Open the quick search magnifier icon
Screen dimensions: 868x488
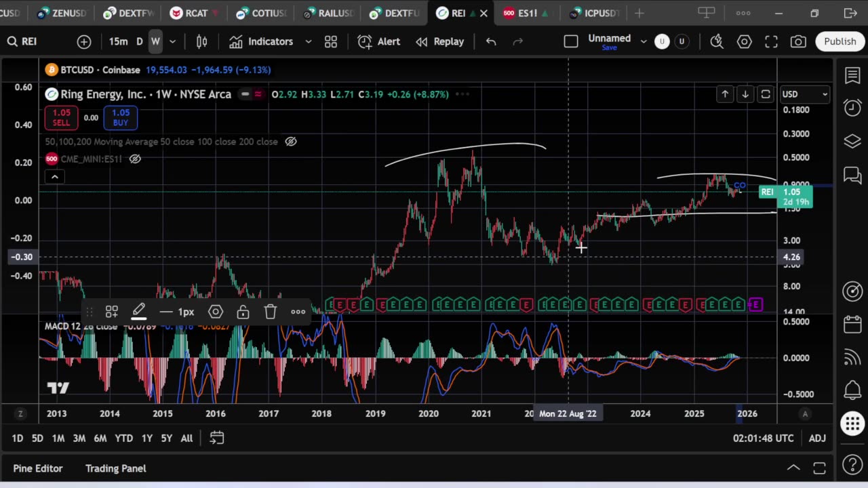click(x=717, y=41)
